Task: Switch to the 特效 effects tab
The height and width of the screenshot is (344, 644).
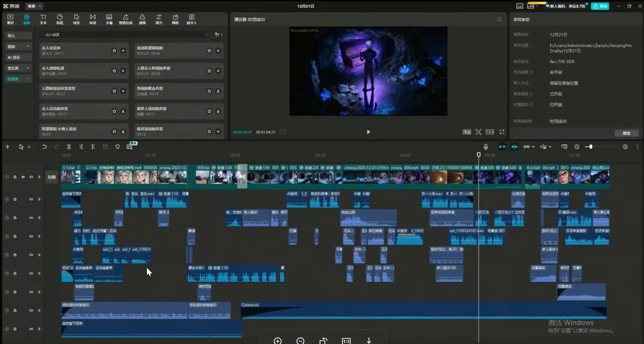Action: pyautogui.click(x=76, y=19)
